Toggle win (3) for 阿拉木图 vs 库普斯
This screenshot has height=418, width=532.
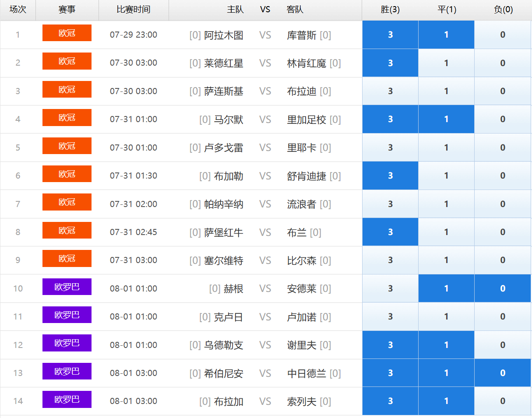click(390, 35)
